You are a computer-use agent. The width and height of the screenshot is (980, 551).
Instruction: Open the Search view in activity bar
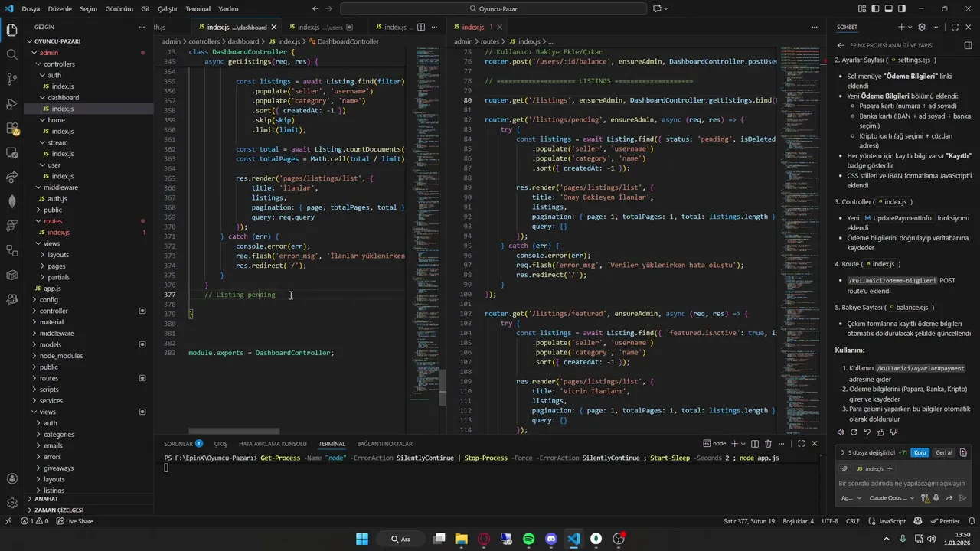11,54
